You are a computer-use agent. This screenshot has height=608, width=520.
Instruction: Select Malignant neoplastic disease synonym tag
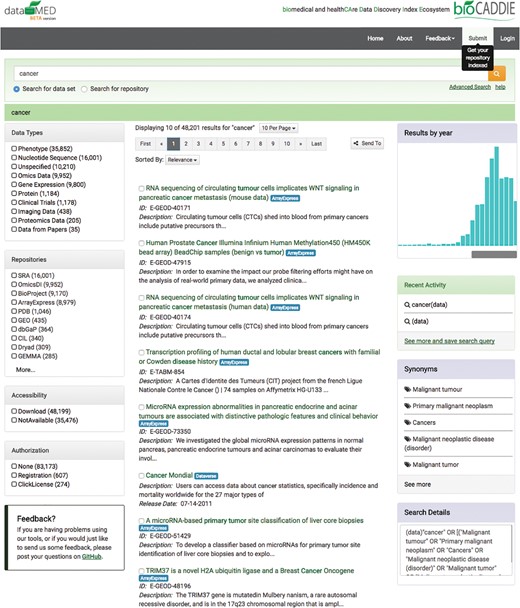click(x=449, y=444)
